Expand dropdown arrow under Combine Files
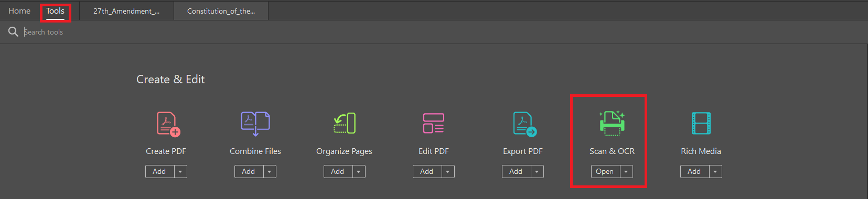Image resolution: width=868 pixels, height=199 pixels. click(x=270, y=171)
